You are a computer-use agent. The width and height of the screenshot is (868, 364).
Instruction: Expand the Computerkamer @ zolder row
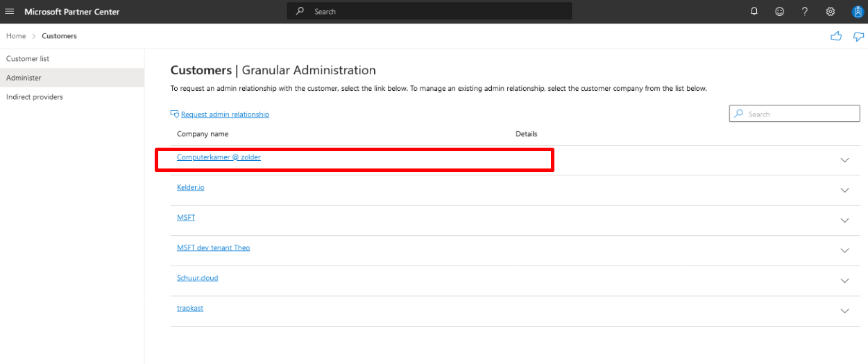(x=844, y=160)
